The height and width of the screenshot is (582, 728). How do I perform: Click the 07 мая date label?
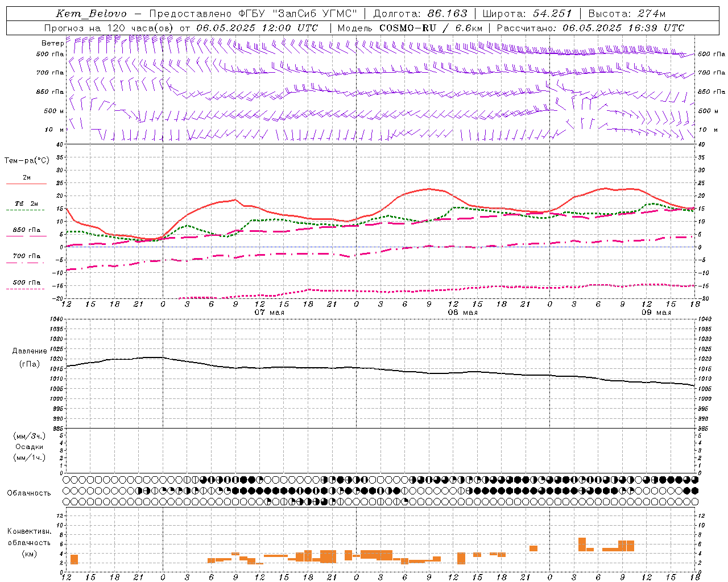(270, 313)
